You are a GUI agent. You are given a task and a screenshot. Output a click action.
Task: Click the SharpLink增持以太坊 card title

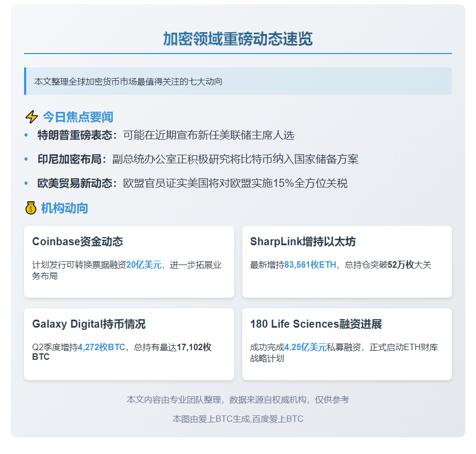coord(303,241)
